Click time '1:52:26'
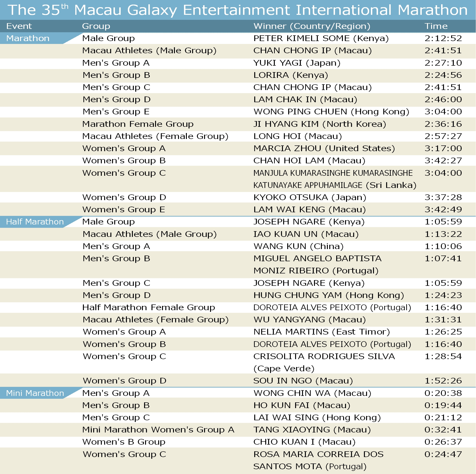This screenshot has height=474, width=476. tap(443, 380)
